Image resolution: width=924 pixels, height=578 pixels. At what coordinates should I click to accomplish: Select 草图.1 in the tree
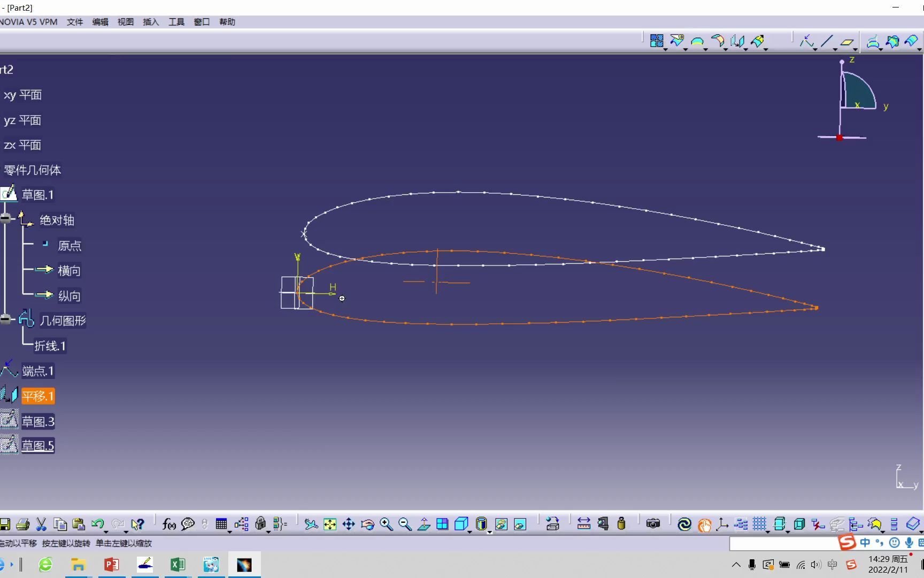point(37,195)
